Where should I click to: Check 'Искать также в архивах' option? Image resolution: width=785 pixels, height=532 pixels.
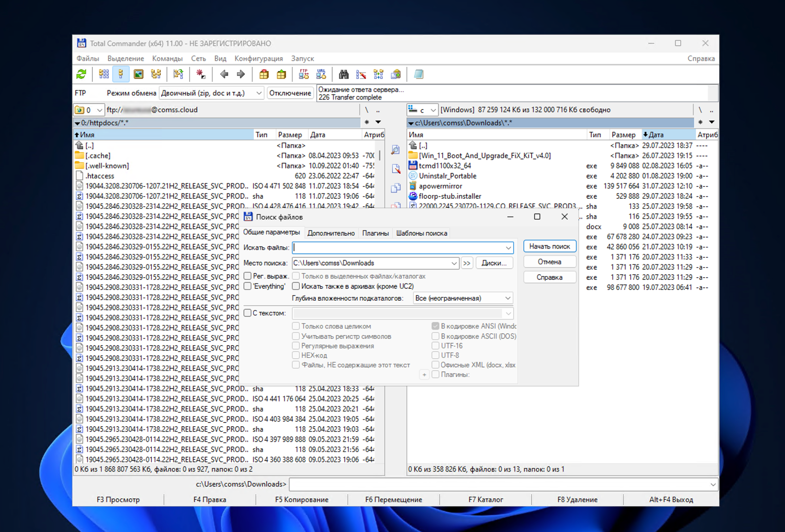pos(296,286)
